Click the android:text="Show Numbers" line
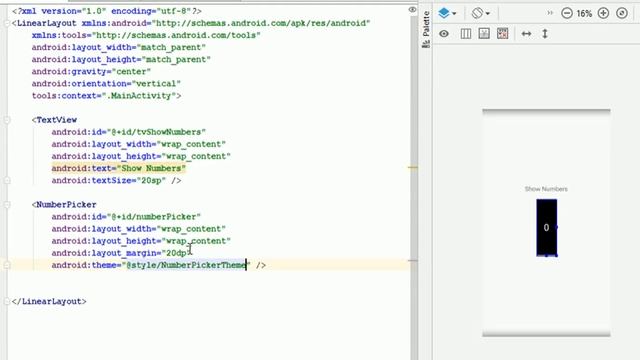 (x=118, y=168)
